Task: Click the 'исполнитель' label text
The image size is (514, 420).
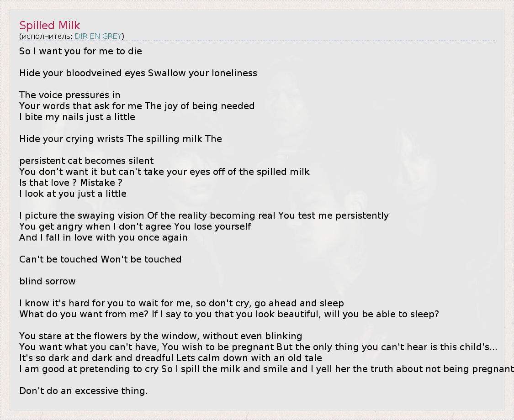Action: click(47, 36)
